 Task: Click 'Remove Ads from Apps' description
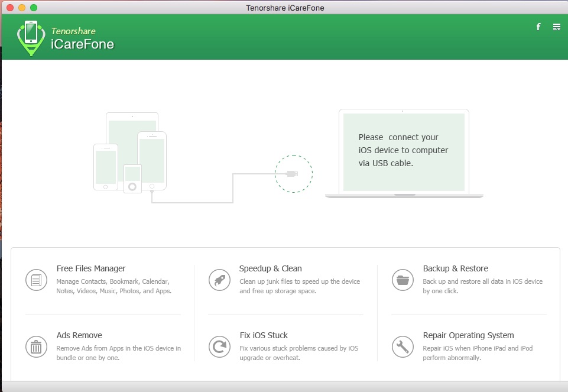[118, 353]
